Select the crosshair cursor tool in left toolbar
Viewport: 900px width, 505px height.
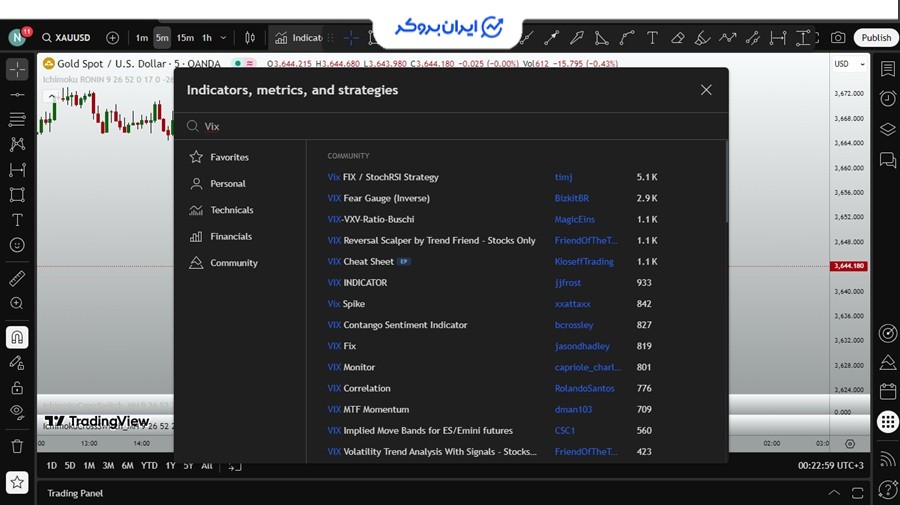(17, 69)
